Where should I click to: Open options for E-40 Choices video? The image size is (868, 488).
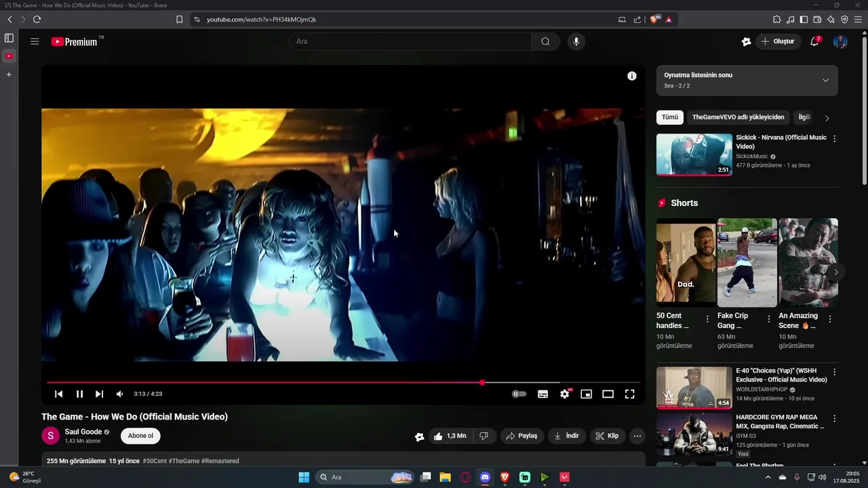click(x=834, y=372)
